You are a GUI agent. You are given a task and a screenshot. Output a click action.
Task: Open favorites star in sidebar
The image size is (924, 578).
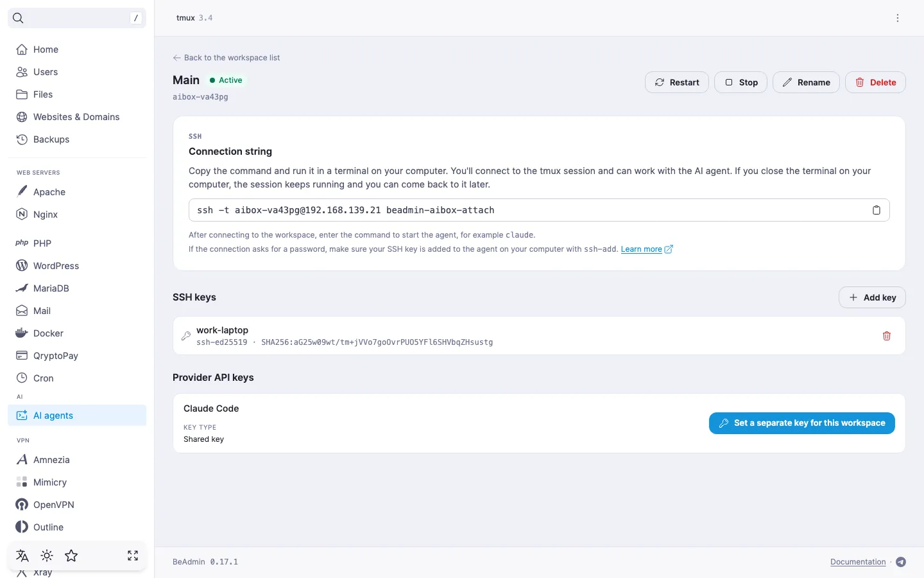pos(71,556)
